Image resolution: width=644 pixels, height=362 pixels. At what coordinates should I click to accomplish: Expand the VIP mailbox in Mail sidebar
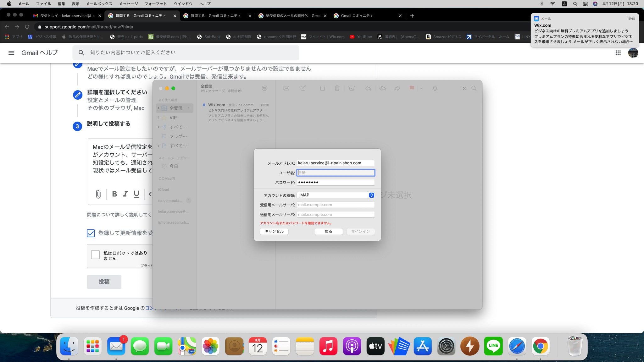click(x=158, y=118)
